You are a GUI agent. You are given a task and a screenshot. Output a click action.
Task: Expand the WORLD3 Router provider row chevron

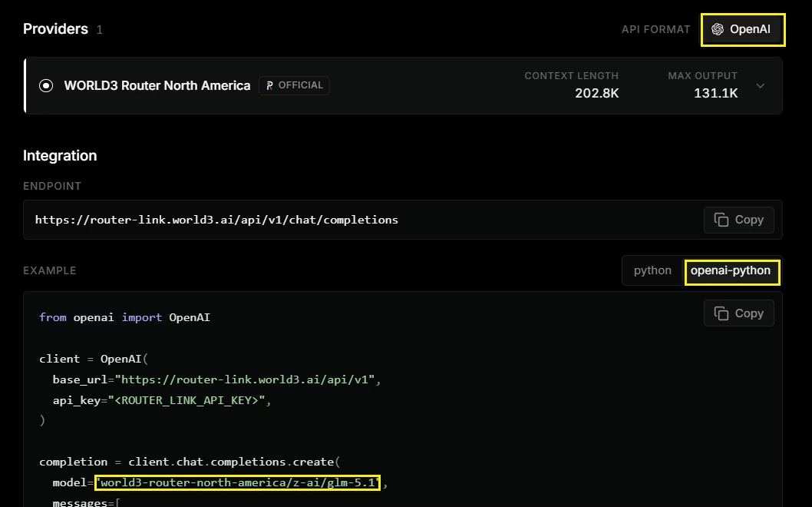[761, 85]
